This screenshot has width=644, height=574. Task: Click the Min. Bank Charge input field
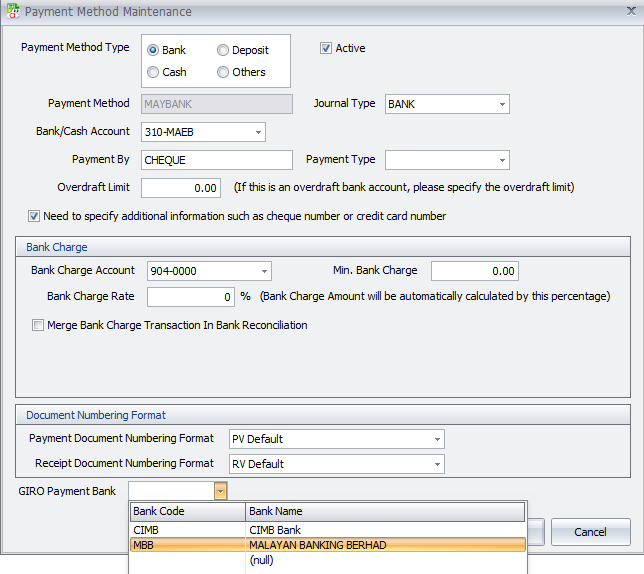[x=475, y=271]
